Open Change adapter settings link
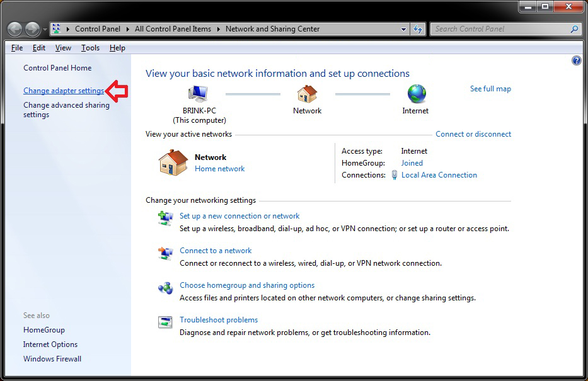The height and width of the screenshot is (381, 588). 64,91
